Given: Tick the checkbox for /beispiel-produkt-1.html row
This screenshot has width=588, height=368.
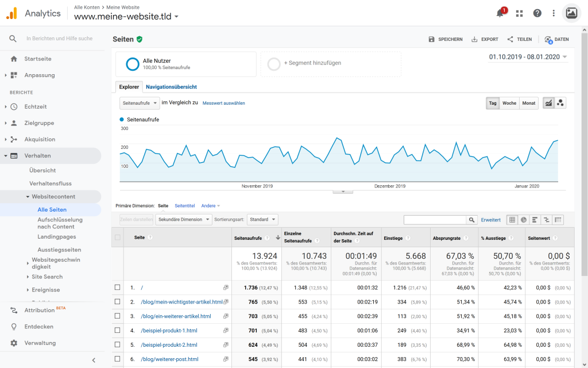Looking at the screenshot, I should [x=118, y=331].
